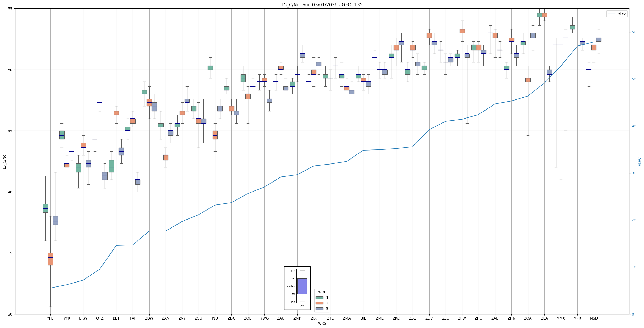Image resolution: width=644 pixels, height=328 pixels.
Task: Click the ZMA station x-axis label
Action: pos(347,318)
